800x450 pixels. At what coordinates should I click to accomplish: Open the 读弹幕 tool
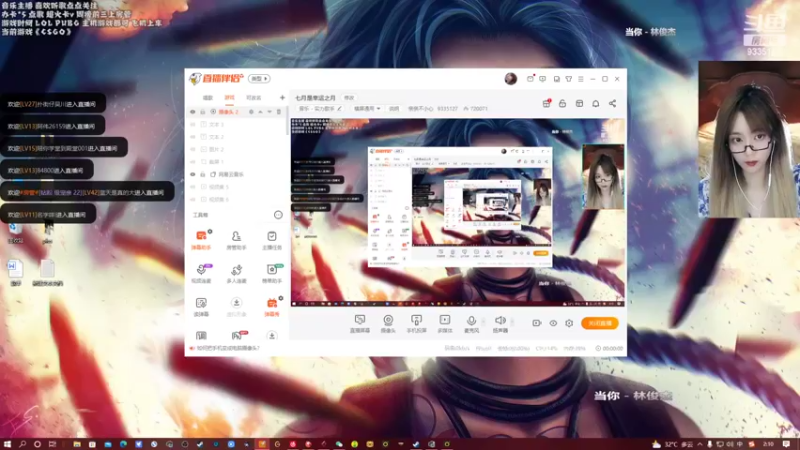click(x=201, y=306)
